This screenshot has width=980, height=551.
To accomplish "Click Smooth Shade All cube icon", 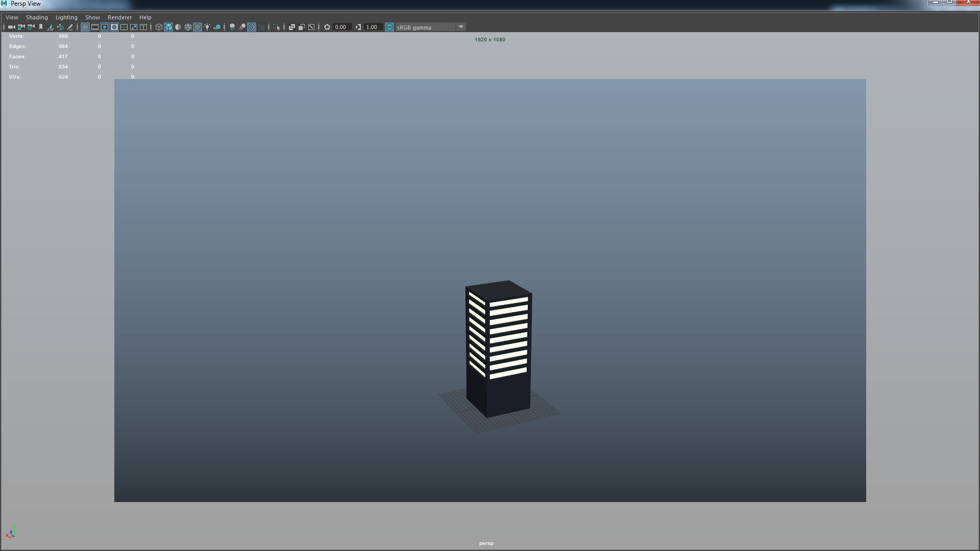I will click(x=168, y=27).
